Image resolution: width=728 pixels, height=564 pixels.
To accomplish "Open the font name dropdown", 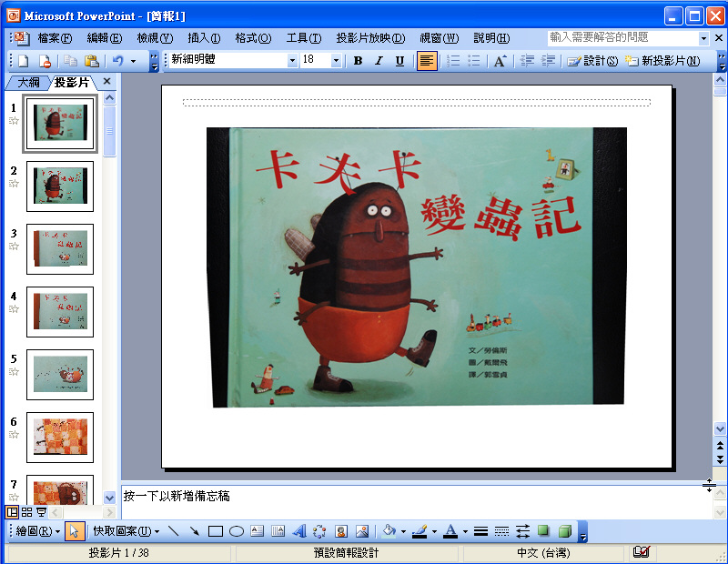I will [x=292, y=60].
